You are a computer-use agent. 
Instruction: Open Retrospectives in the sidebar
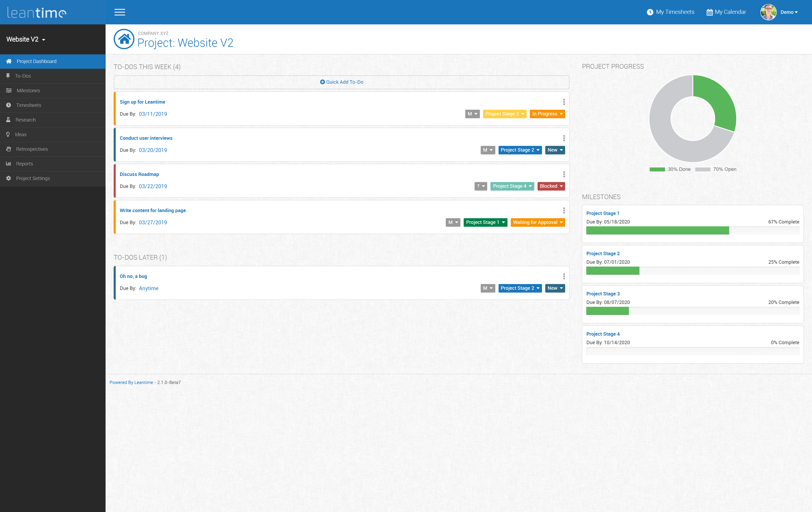pyautogui.click(x=32, y=149)
